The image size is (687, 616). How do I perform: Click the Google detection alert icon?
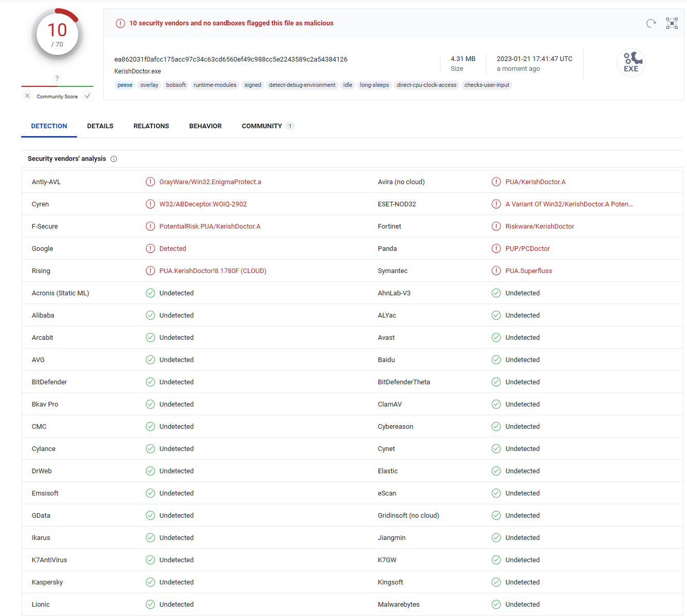pos(150,249)
